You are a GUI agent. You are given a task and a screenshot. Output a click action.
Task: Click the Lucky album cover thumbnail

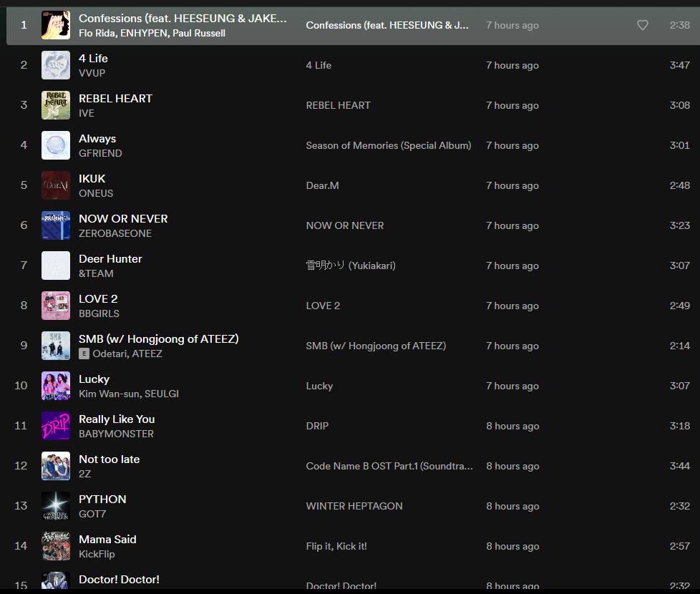point(56,386)
